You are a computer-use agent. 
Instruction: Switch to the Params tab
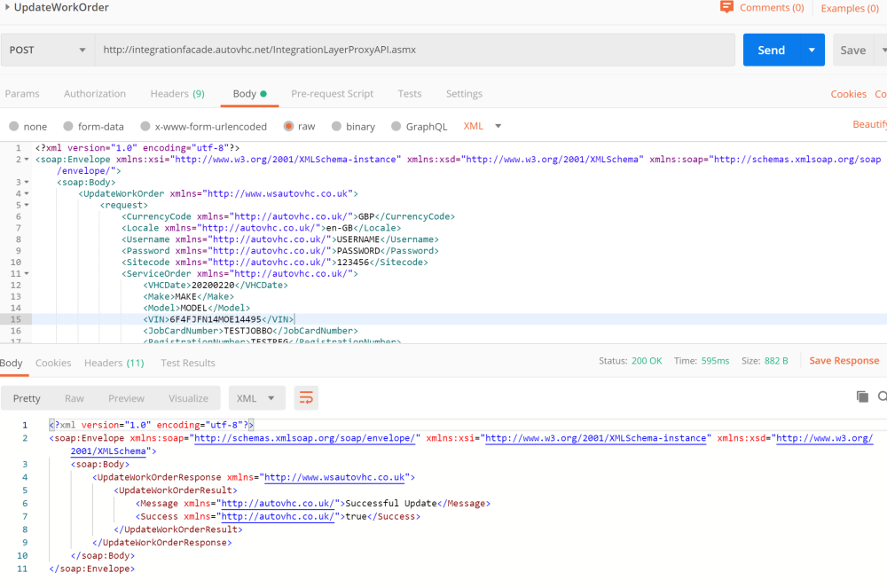(22, 94)
